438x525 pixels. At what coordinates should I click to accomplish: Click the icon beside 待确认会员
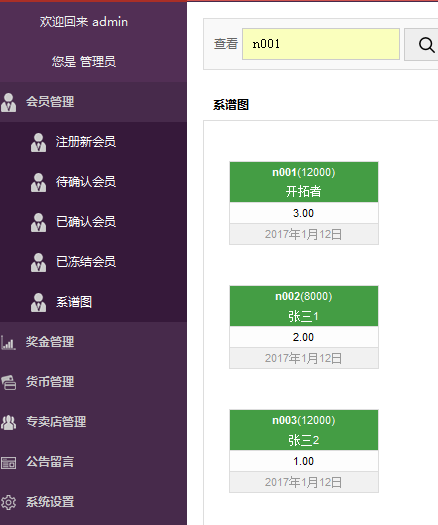pyautogui.click(x=39, y=182)
